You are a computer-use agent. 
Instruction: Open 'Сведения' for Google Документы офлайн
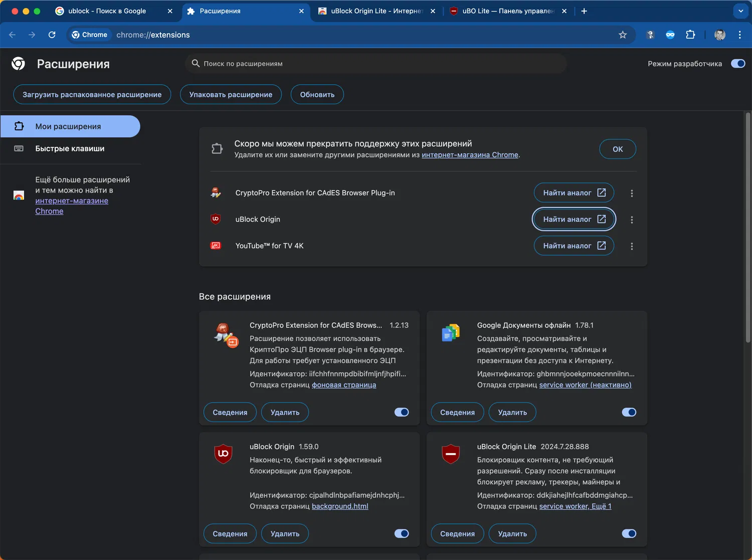click(457, 412)
